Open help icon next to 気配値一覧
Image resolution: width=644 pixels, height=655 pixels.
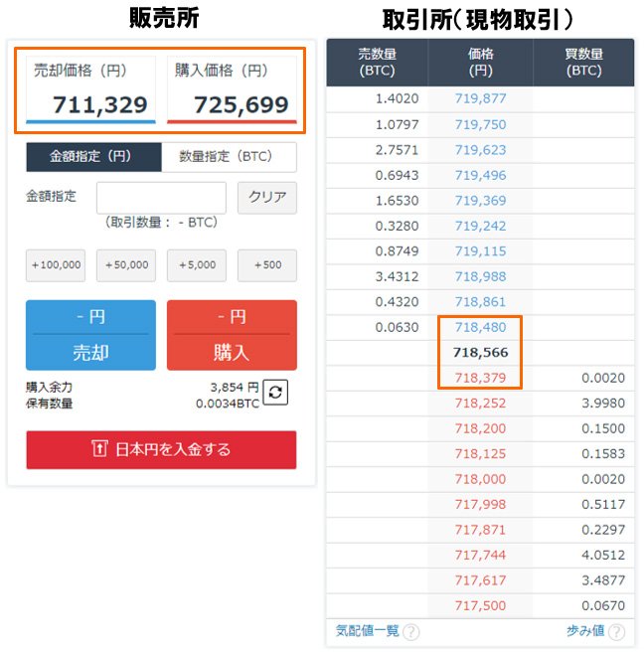point(411,632)
